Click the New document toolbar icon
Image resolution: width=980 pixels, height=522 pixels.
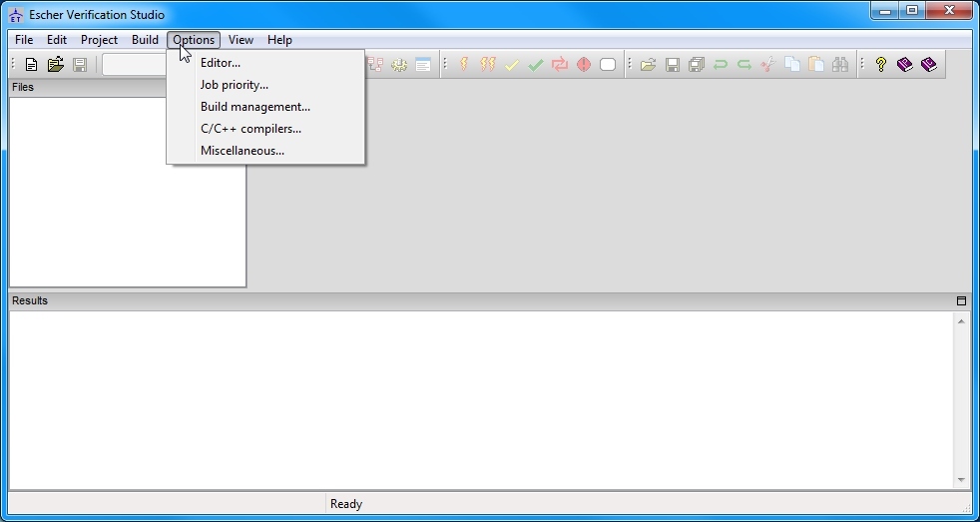coord(31,65)
